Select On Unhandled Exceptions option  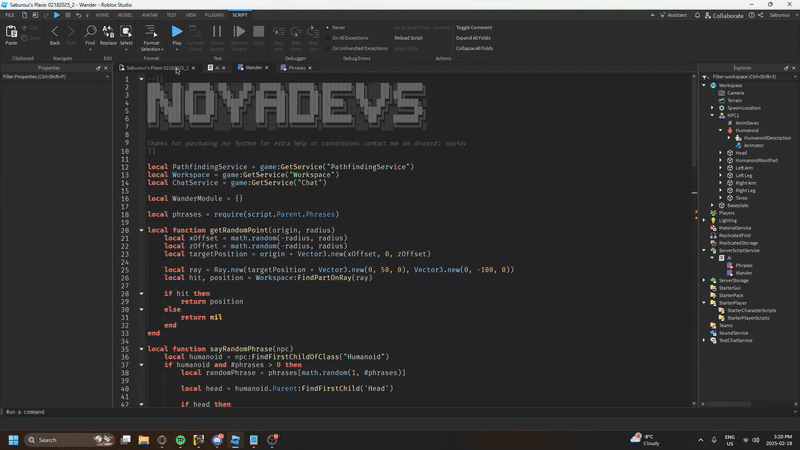[x=357, y=48]
